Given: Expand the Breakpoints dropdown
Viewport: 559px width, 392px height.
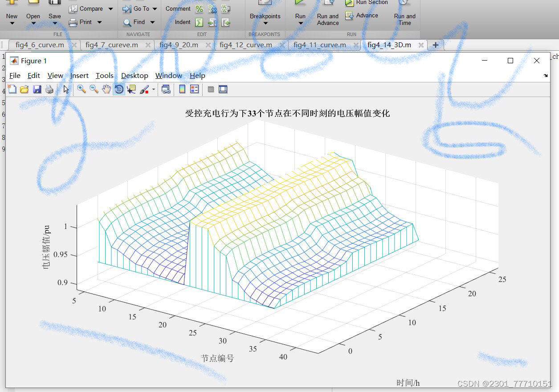Looking at the screenshot, I should tap(265, 23).
